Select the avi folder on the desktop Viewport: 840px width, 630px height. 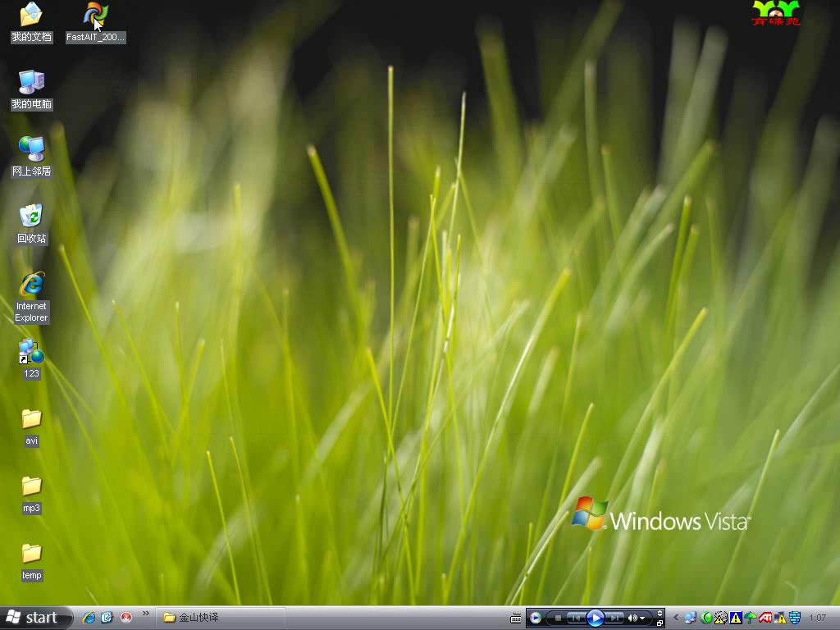coord(32,427)
